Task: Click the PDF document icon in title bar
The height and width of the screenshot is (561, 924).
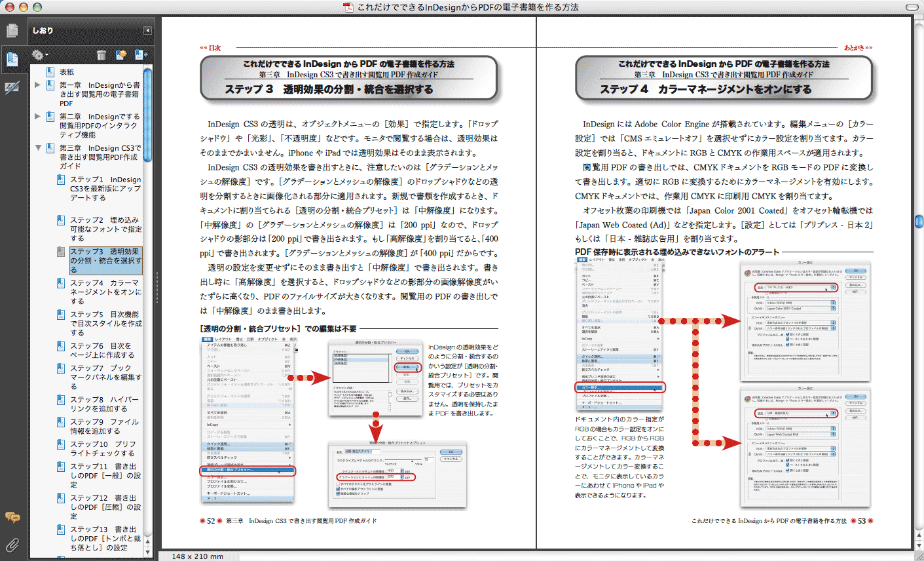Action: pyautogui.click(x=348, y=7)
